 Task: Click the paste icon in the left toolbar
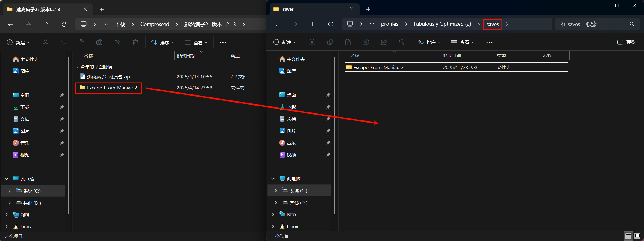(81, 42)
